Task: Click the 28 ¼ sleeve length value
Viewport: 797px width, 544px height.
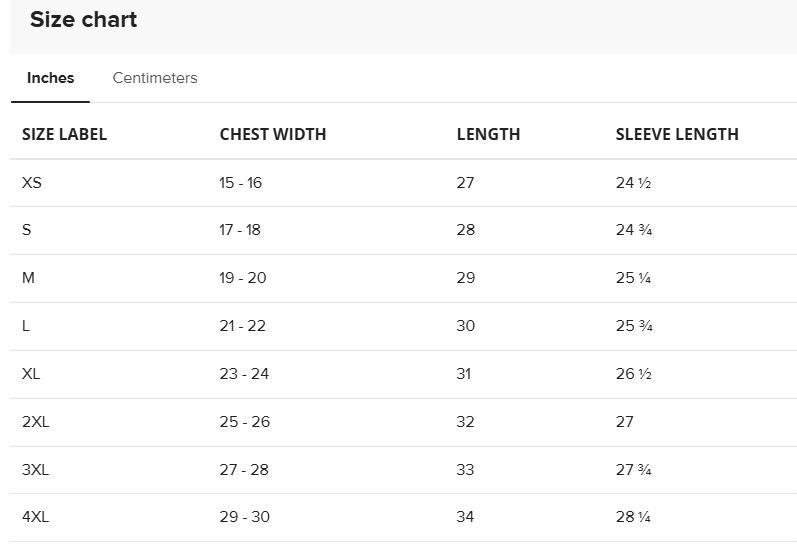Action: tap(633, 517)
